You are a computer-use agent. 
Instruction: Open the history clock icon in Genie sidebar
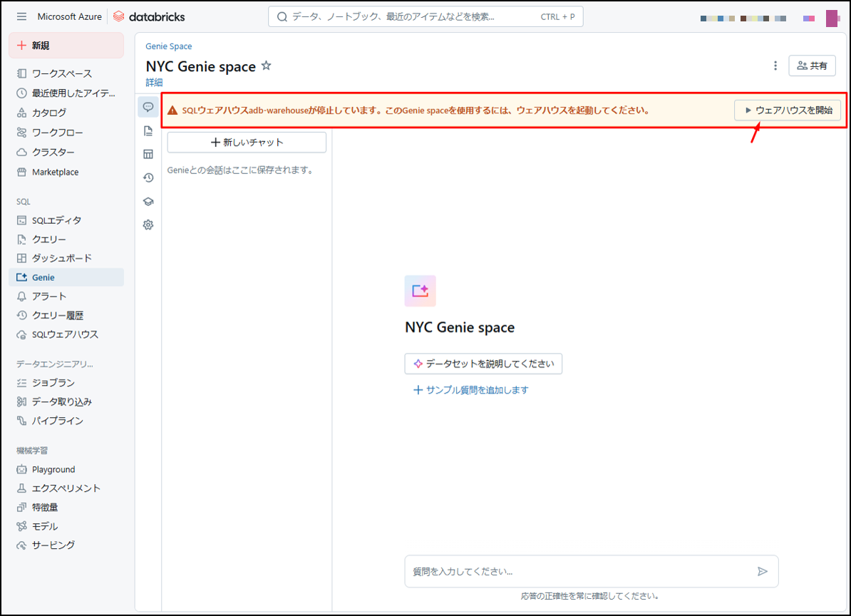click(x=148, y=178)
